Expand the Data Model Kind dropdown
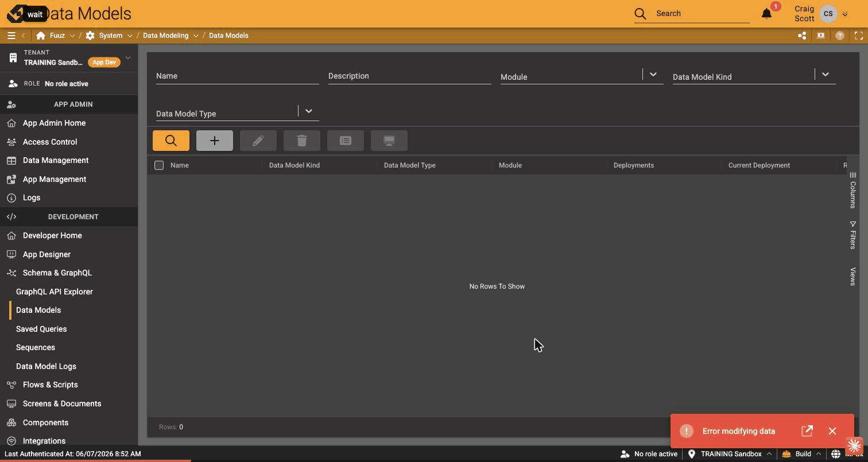 [825, 75]
